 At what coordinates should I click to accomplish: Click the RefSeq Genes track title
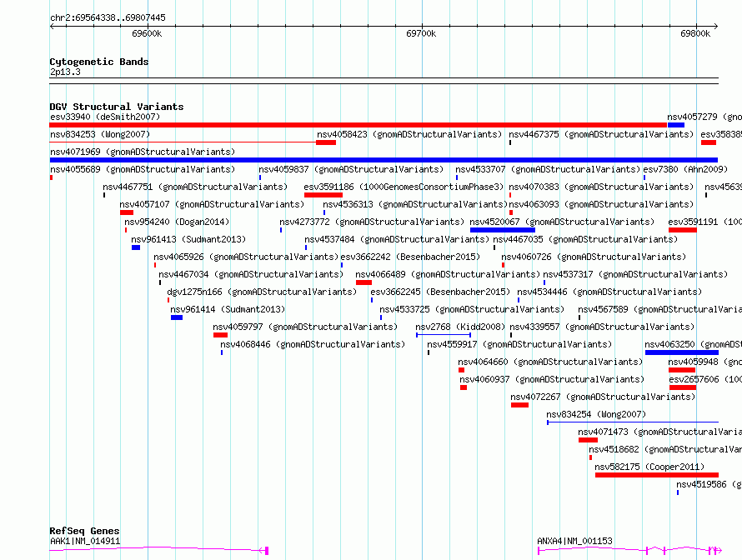point(85,531)
